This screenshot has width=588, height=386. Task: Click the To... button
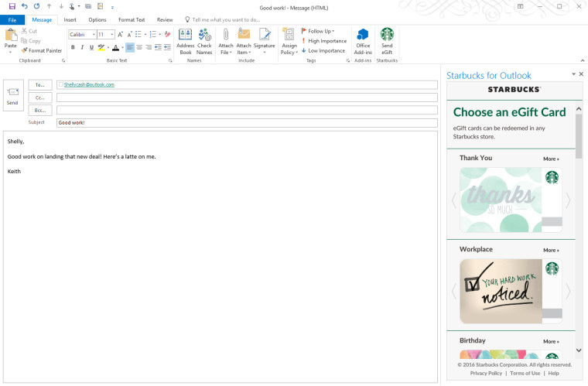click(40, 85)
